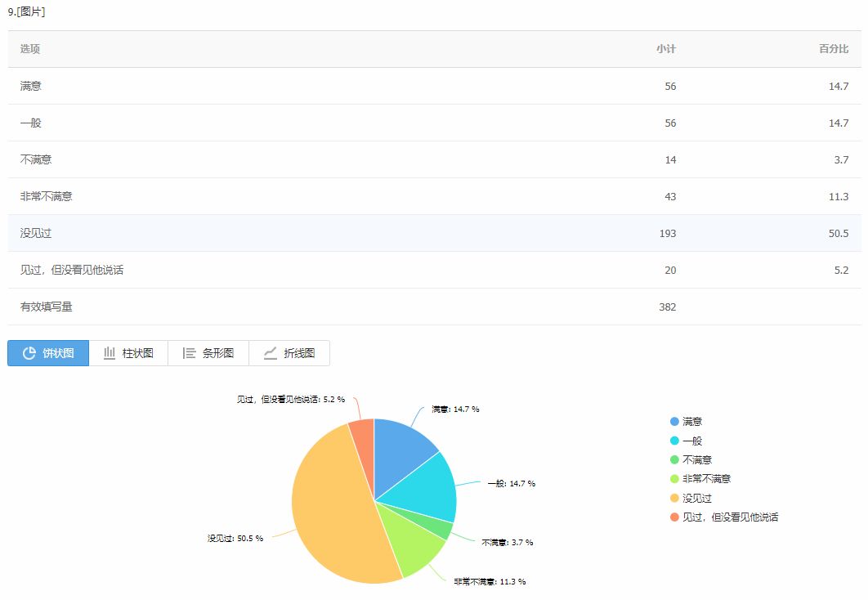Click the 小计 column header

coord(666,49)
